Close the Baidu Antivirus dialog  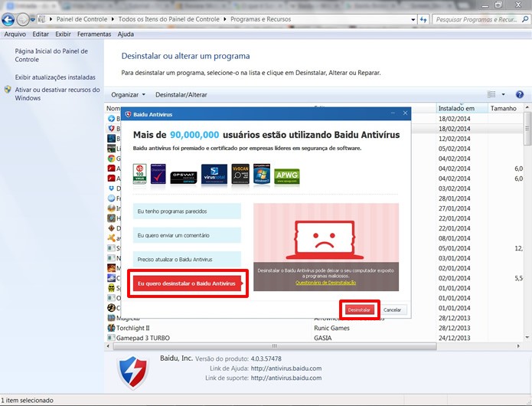point(405,113)
